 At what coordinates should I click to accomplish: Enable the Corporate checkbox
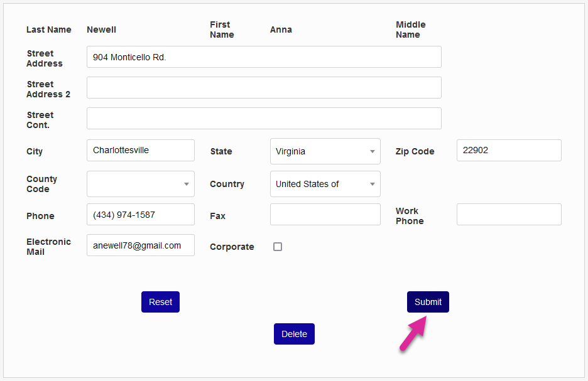tap(278, 247)
